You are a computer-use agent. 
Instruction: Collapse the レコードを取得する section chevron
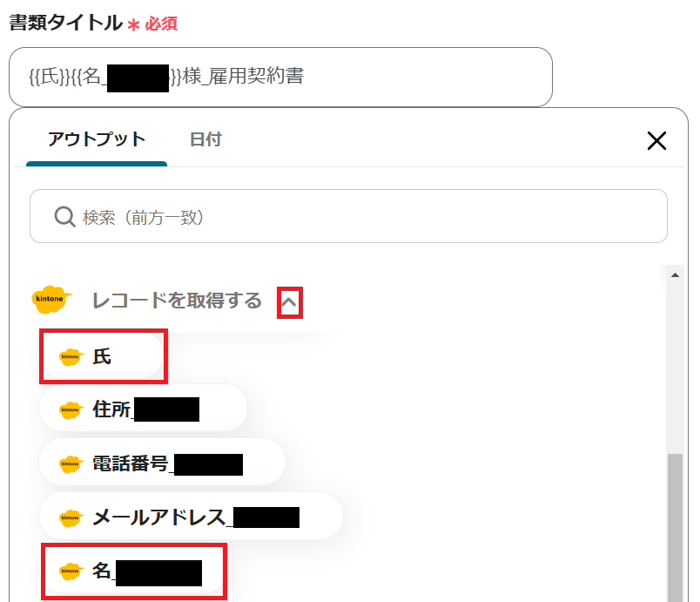pyautogui.click(x=290, y=303)
